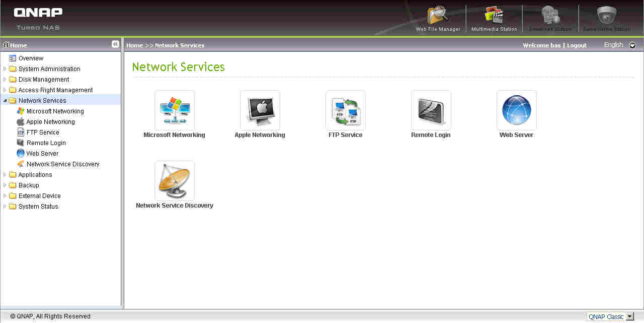Click the Apple Networking label under icon
The height and width of the screenshot is (323, 644).
(x=260, y=135)
